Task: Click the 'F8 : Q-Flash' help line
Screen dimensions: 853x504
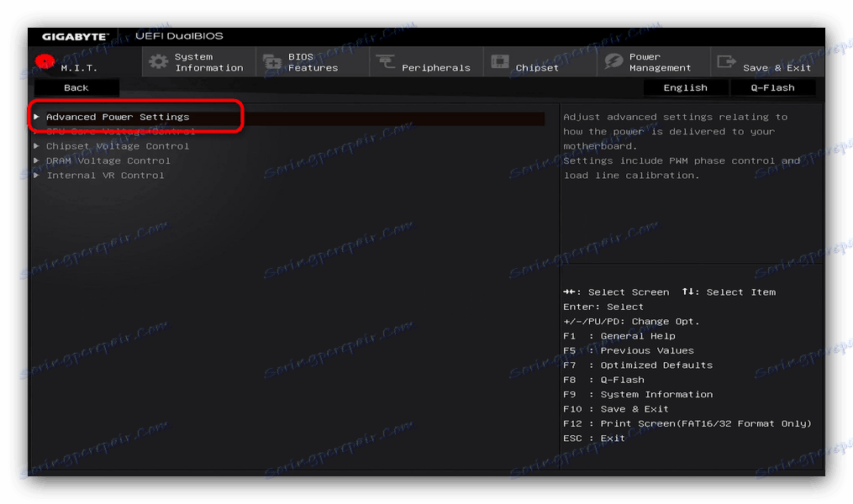Action: tap(604, 380)
